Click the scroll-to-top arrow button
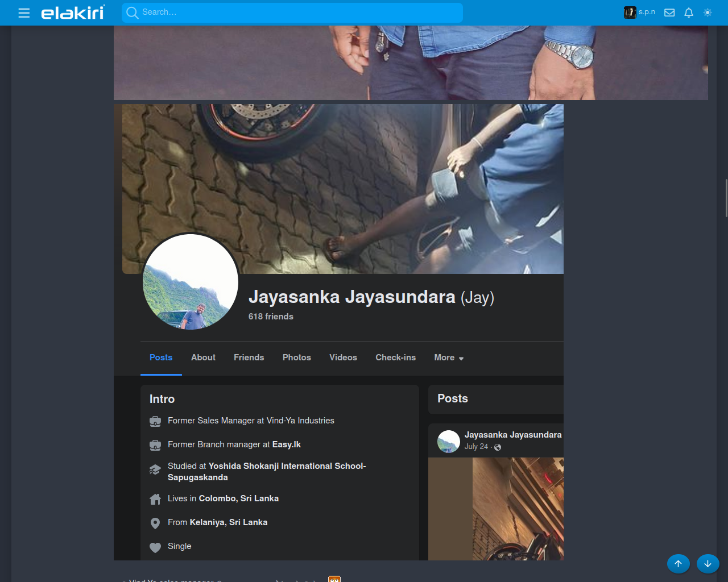This screenshot has width=728, height=582. (x=679, y=564)
